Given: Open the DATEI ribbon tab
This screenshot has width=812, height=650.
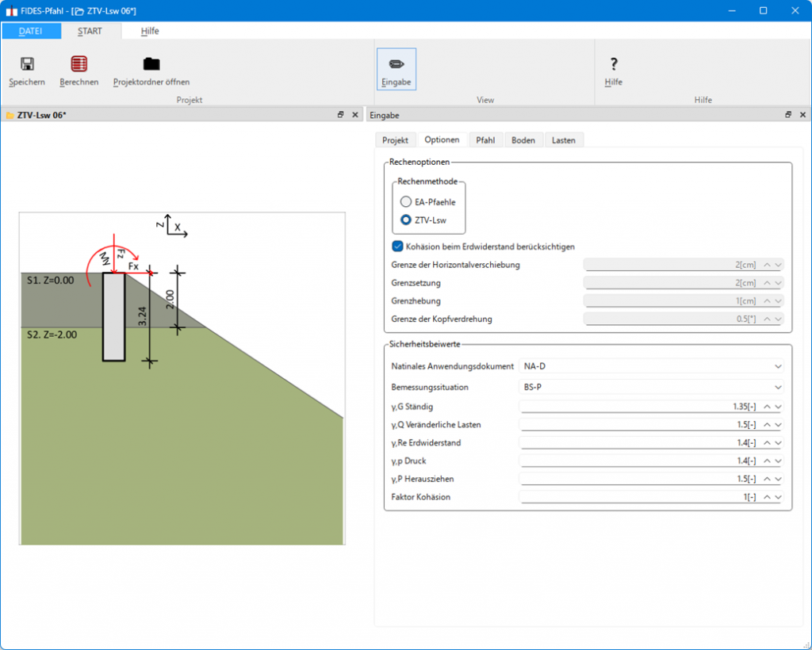Looking at the screenshot, I should 31,31.
